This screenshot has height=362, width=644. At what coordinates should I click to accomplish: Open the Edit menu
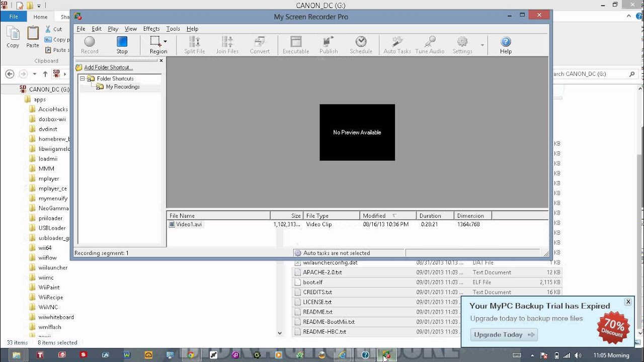click(x=97, y=29)
